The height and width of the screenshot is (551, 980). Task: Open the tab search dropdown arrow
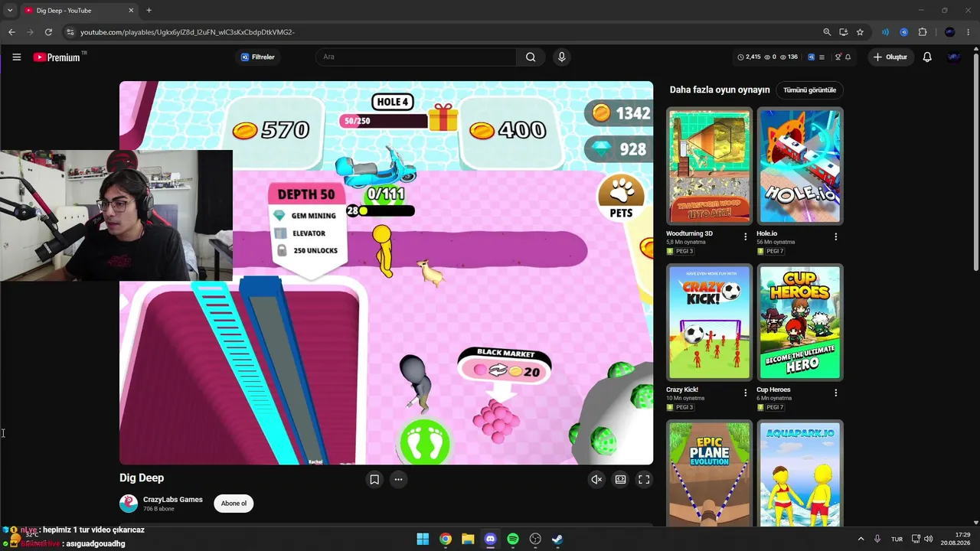point(10,11)
